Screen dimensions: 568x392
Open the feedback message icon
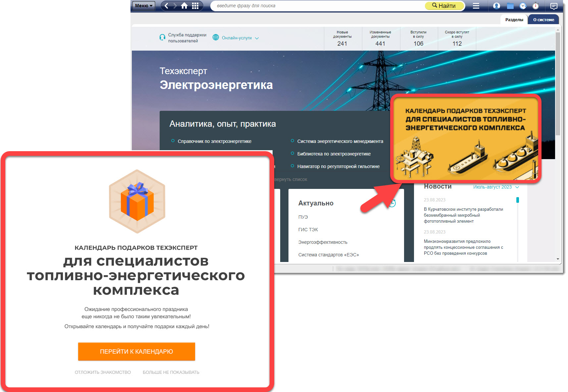[x=554, y=6]
